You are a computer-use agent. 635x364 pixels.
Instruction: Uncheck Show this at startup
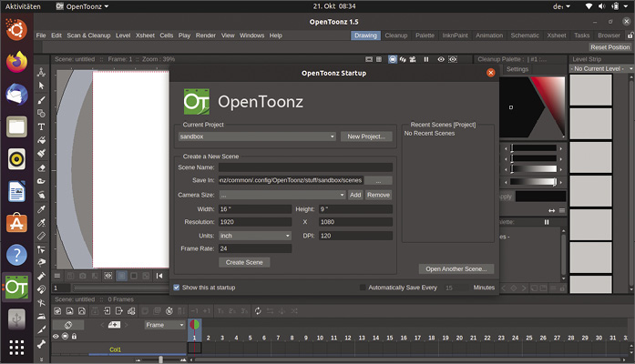177,288
